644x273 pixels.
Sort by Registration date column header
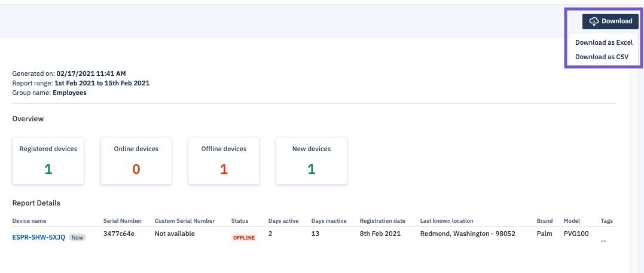click(382, 221)
